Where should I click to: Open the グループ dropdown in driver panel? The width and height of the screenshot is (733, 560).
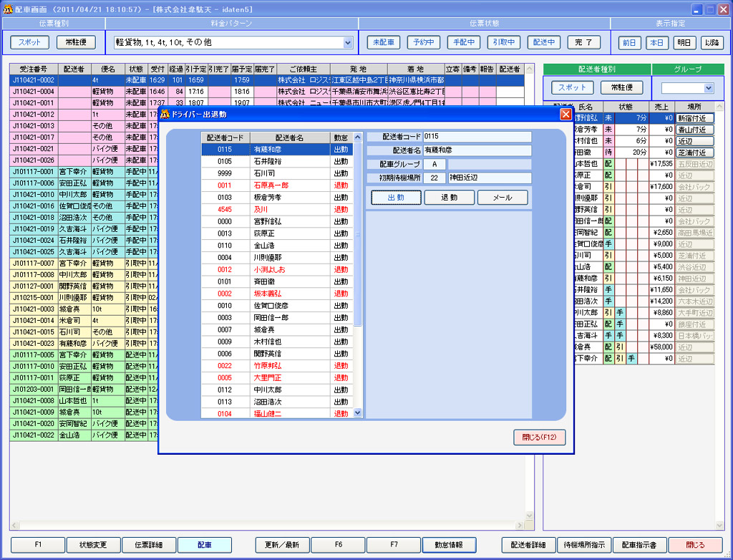[x=709, y=88]
